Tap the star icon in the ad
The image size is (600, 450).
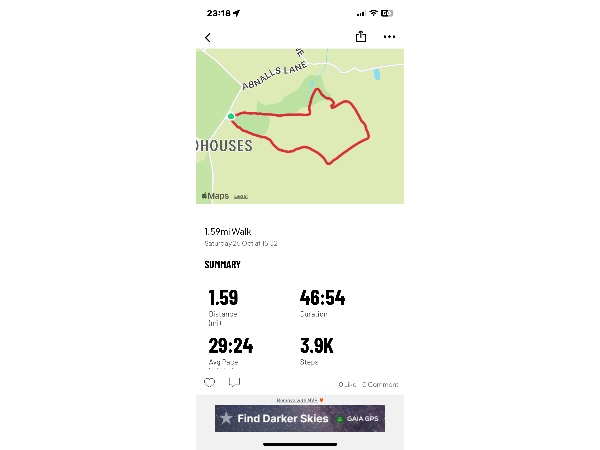coord(227,418)
